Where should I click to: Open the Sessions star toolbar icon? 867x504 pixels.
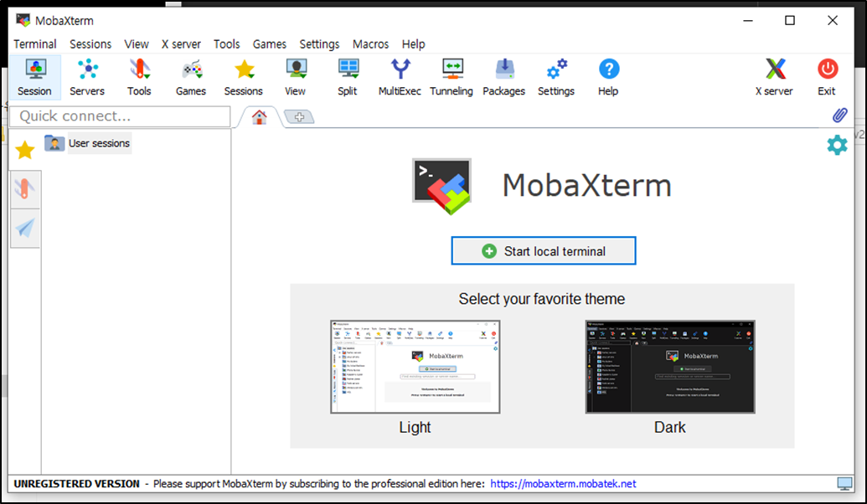click(x=243, y=77)
